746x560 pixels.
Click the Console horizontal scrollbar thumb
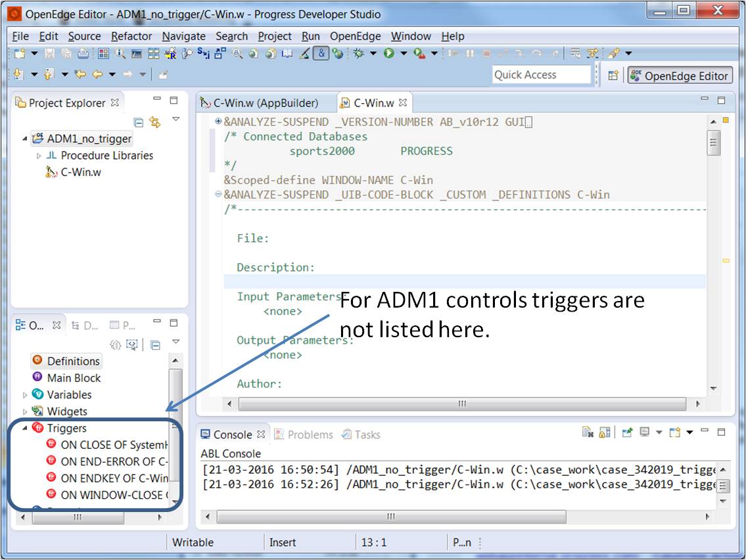(x=391, y=517)
